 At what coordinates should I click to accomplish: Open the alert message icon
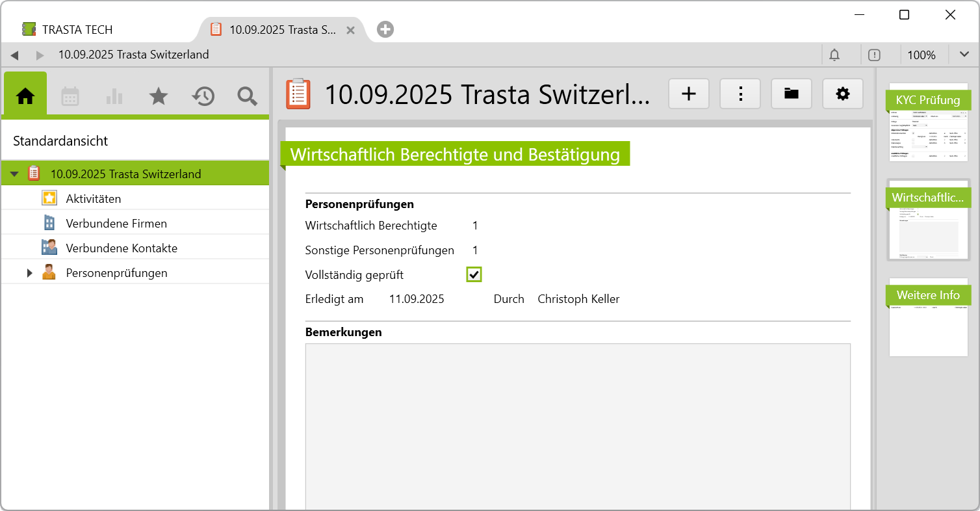point(874,55)
